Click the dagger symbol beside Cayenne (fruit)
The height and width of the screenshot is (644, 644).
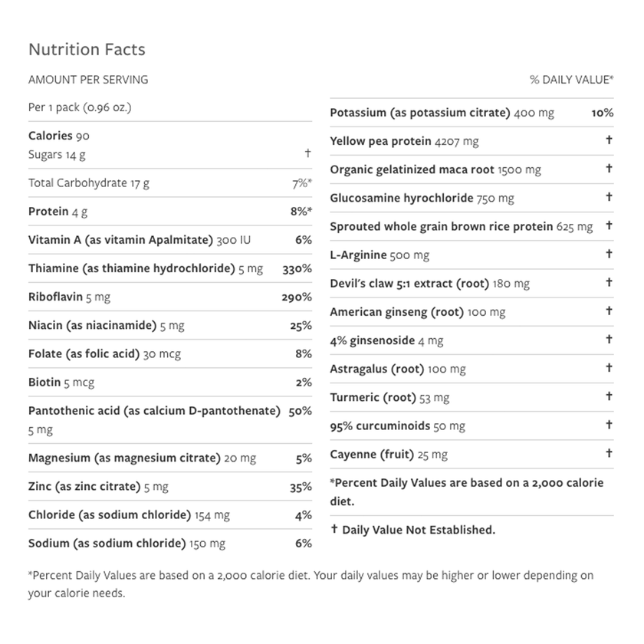[x=609, y=453]
